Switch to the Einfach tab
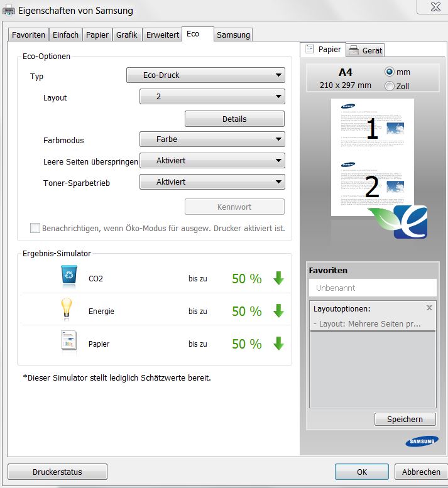The image size is (448, 488). coord(65,35)
